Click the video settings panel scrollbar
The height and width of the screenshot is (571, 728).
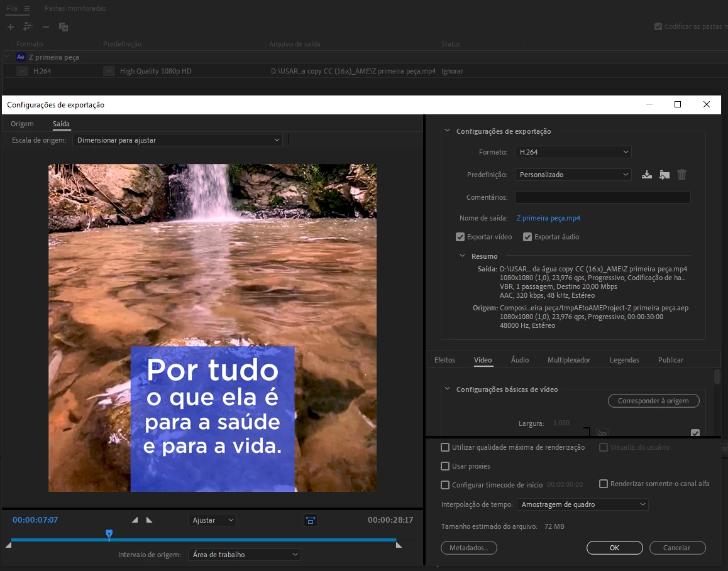[x=717, y=377]
